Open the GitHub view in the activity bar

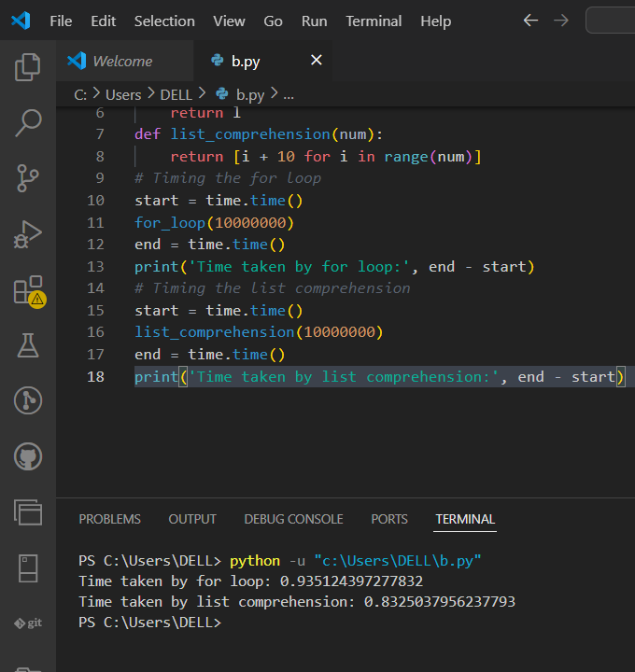[28, 456]
